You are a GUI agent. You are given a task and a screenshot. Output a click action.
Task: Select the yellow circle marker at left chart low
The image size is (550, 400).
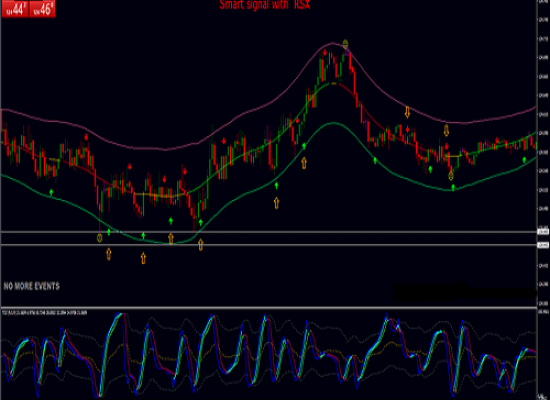pos(100,238)
